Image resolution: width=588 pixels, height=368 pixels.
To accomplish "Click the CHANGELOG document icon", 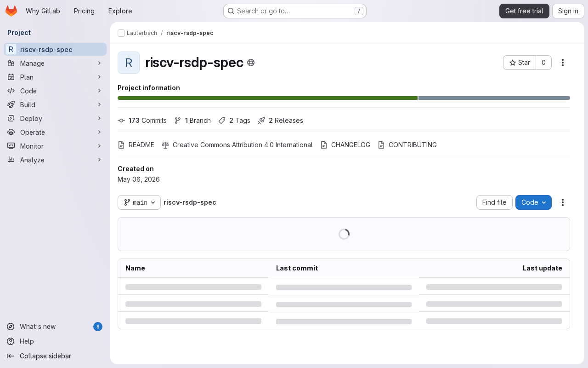I will pyautogui.click(x=324, y=145).
